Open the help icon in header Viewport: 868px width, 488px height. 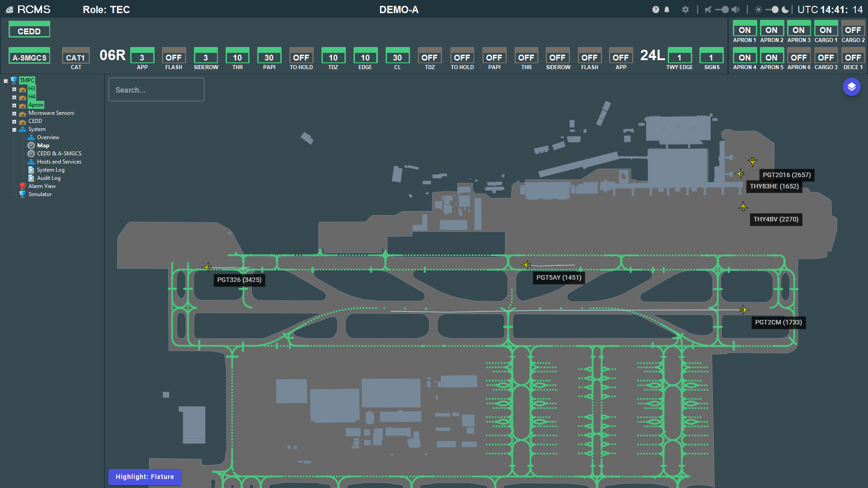(656, 9)
